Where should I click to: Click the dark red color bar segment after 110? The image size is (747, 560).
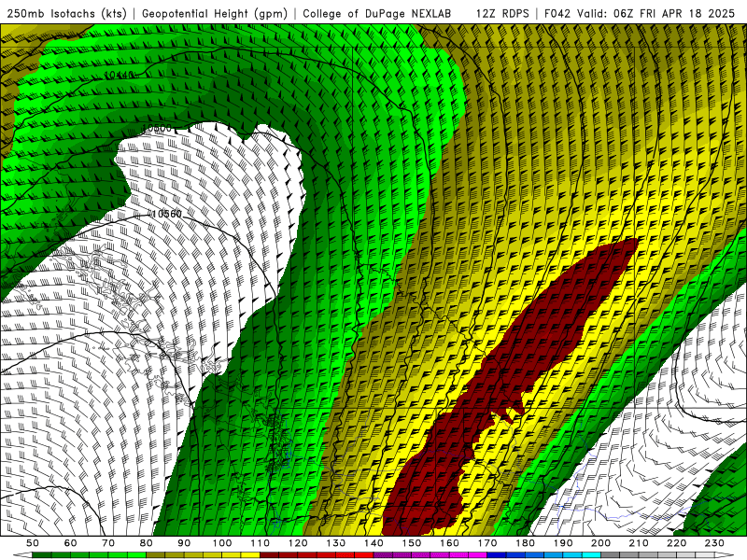(x=269, y=555)
